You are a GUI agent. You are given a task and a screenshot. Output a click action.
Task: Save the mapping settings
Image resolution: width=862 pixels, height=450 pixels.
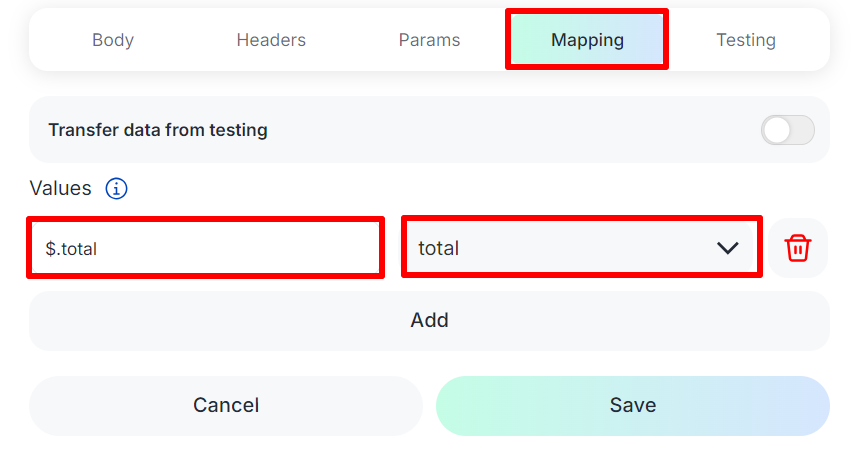click(632, 405)
